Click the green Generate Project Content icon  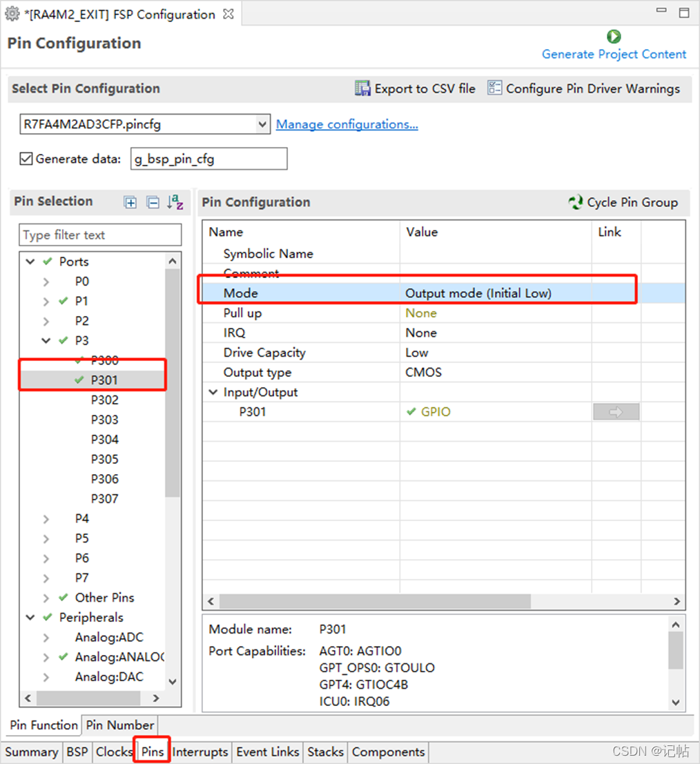613,37
